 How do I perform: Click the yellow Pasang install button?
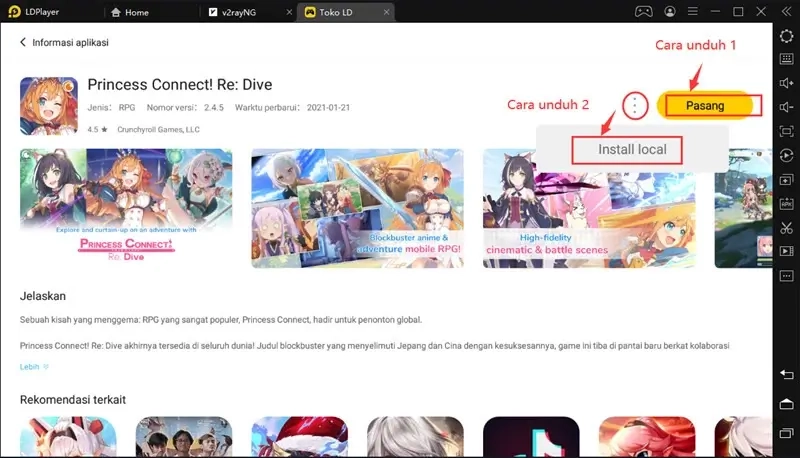pyautogui.click(x=705, y=106)
